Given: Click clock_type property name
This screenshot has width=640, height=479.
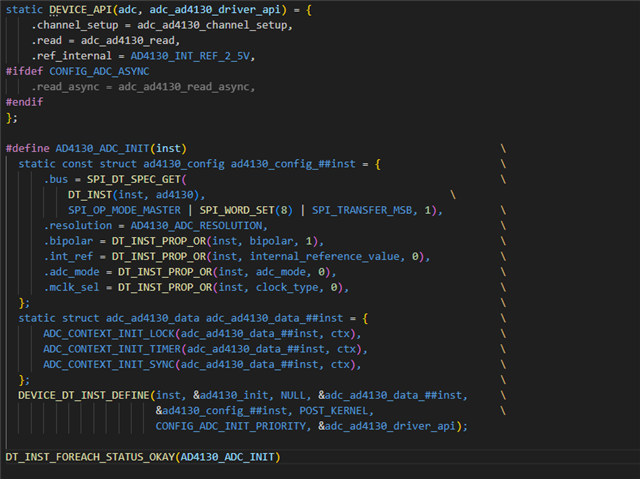Looking at the screenshot, I should pos(287,288).
